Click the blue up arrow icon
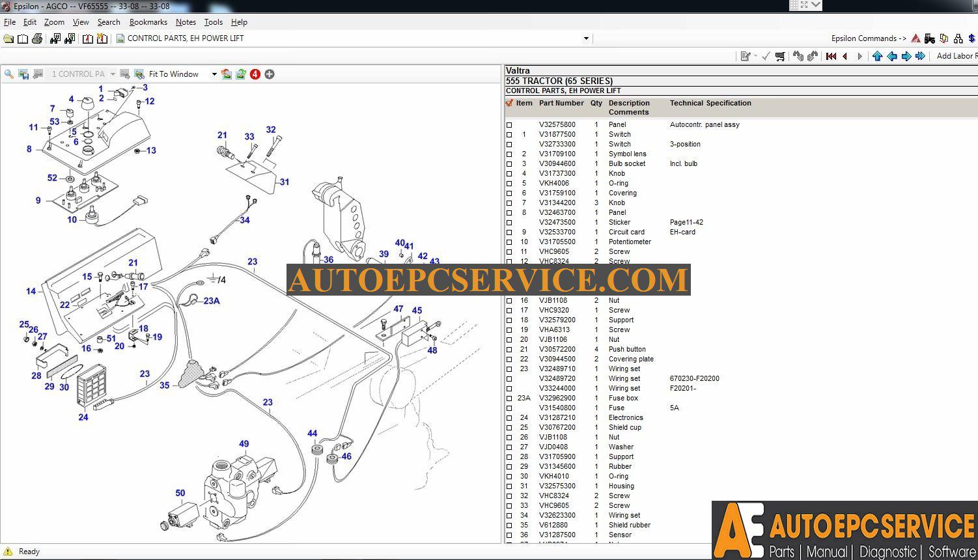 click(x=877, y=57)
